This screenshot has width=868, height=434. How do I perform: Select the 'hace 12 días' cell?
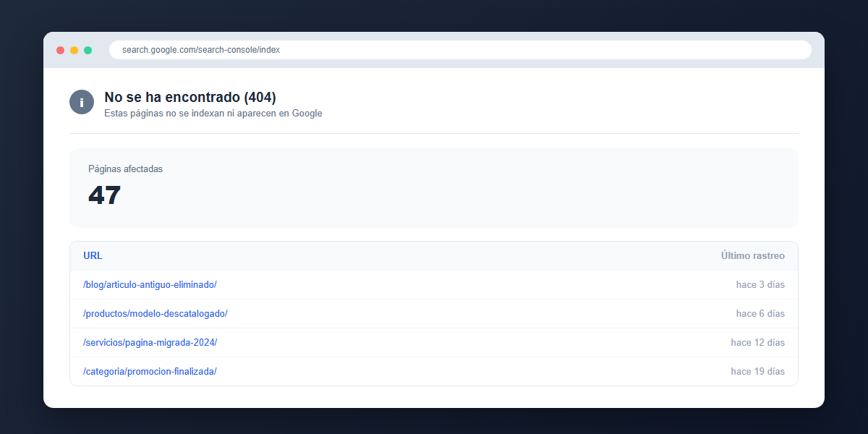(757, 343)
